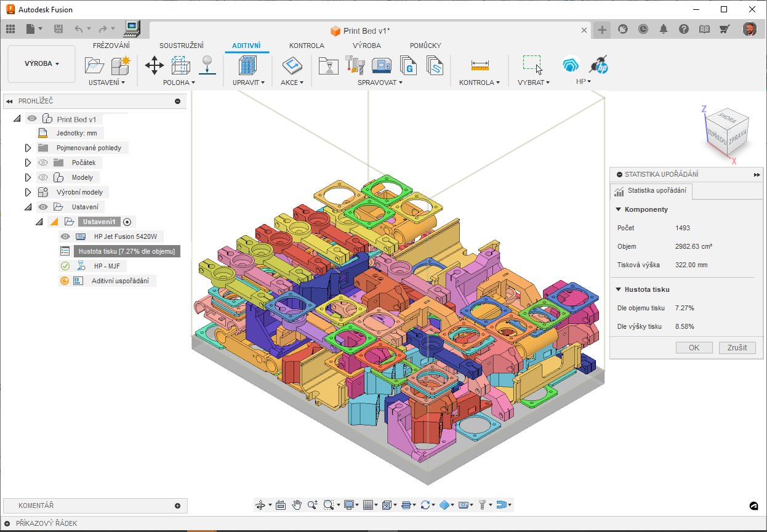The width and height of the screenshot is (767, 532).
Task: Collapse the Komponenty section in statistics panel
Action: [x=619, y=209]
